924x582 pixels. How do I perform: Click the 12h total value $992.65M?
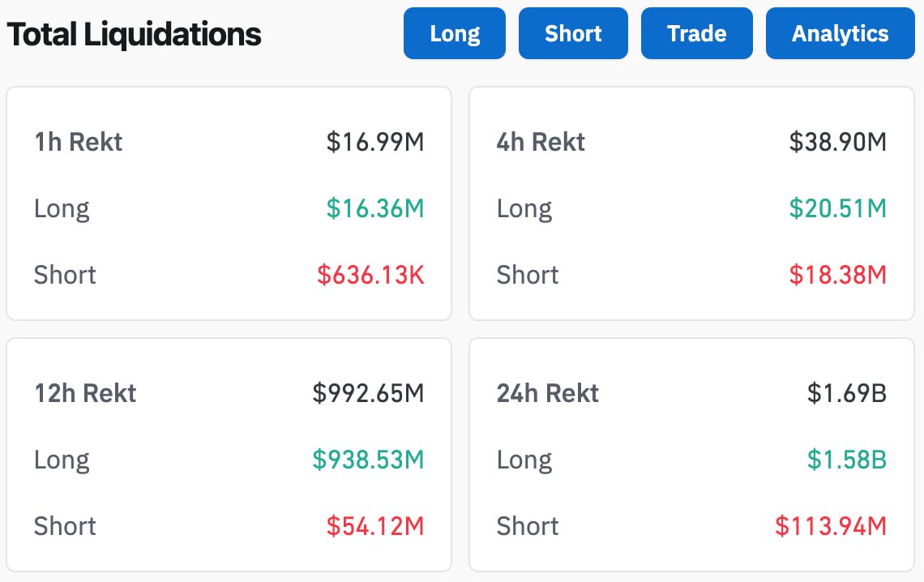click(369, 394)
